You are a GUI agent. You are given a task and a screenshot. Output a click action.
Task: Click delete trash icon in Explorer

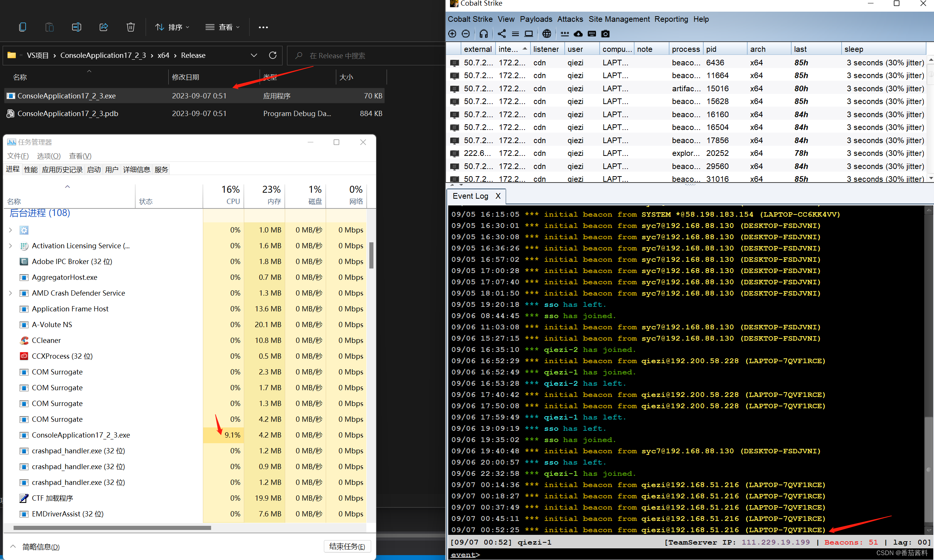pyautogui.click(x=131, y=27)
